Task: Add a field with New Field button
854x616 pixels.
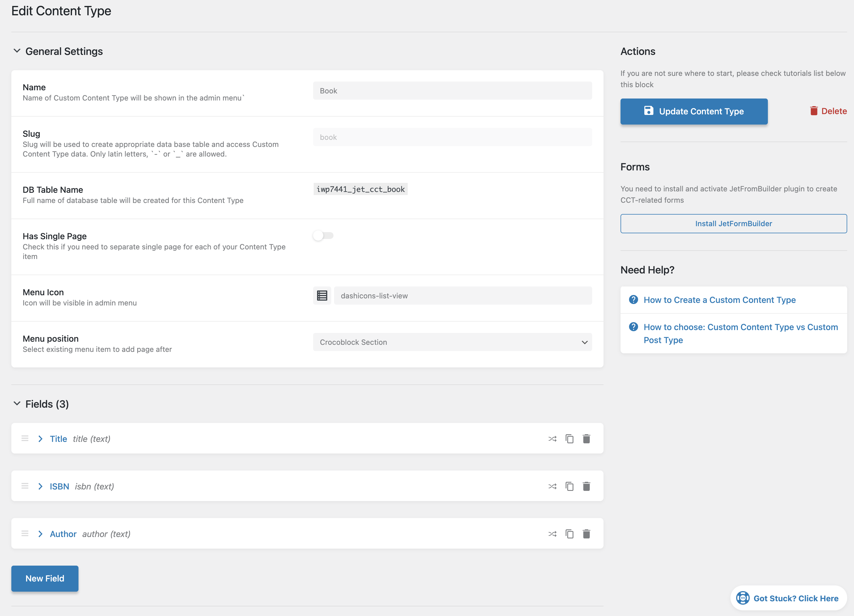Action: [45, 578]
